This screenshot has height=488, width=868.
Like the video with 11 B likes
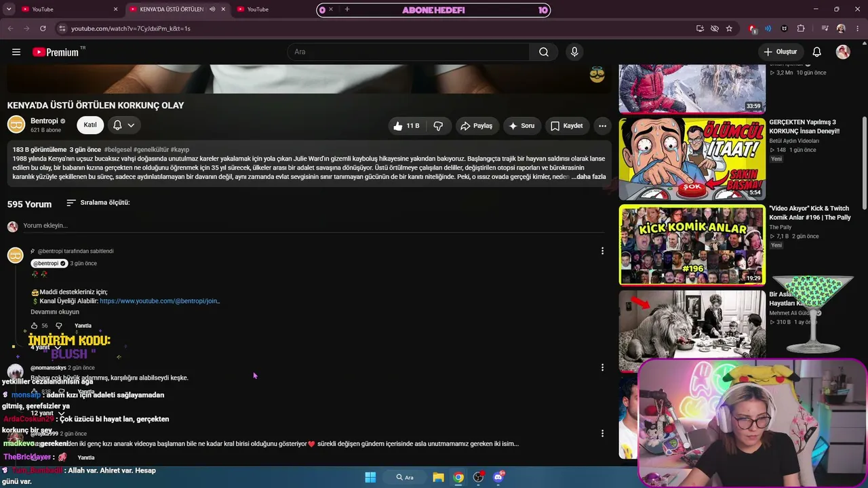(406, 126)
